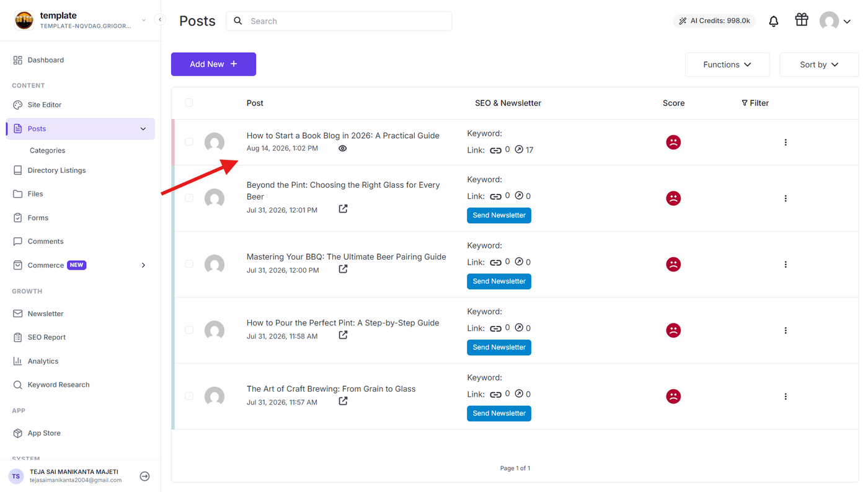
Task: Expand the Sort by dropdown
Action: coord(819,64)
